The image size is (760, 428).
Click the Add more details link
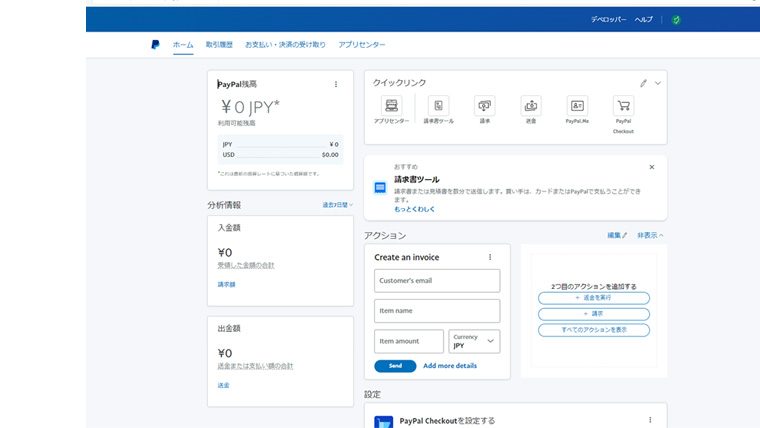pos(450,366)
